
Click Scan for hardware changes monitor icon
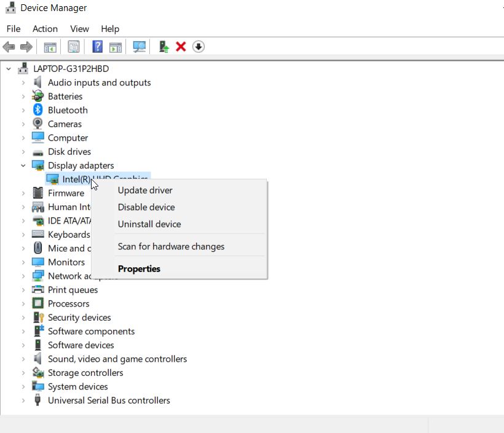[x=139, y=47]
